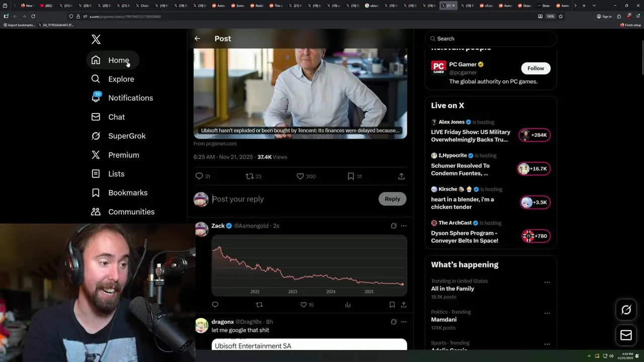Open the floating Messages envelope button
Viewport: 644px width, 362px height.
(626, 335)
